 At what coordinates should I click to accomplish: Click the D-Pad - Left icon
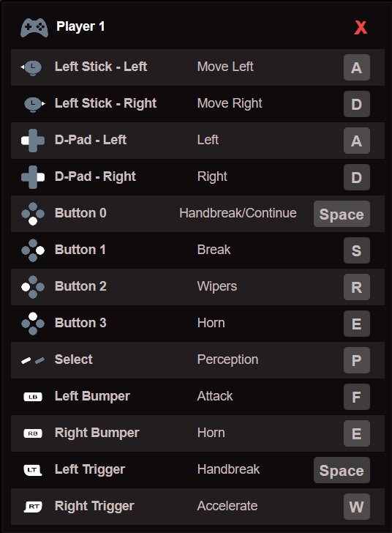[x=33, y=141]
